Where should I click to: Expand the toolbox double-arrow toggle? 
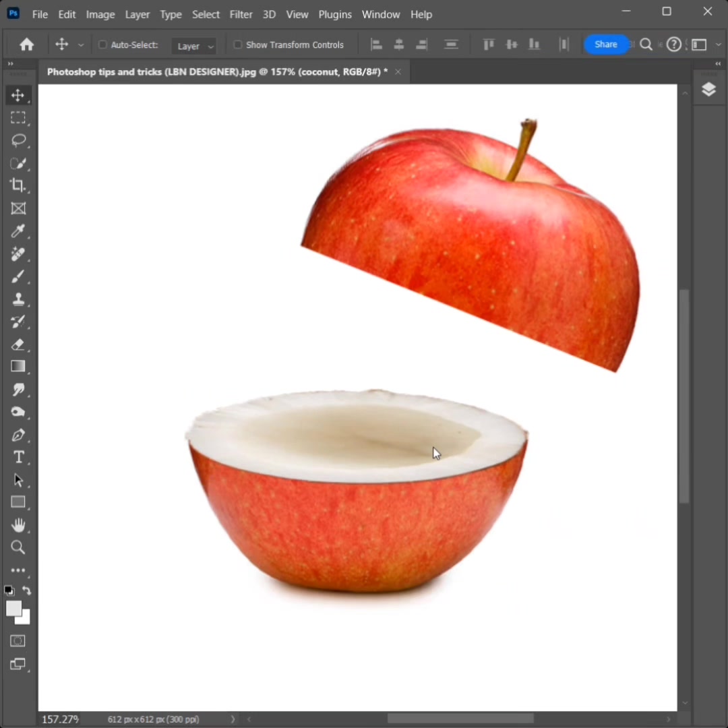(x=10, y=63)
